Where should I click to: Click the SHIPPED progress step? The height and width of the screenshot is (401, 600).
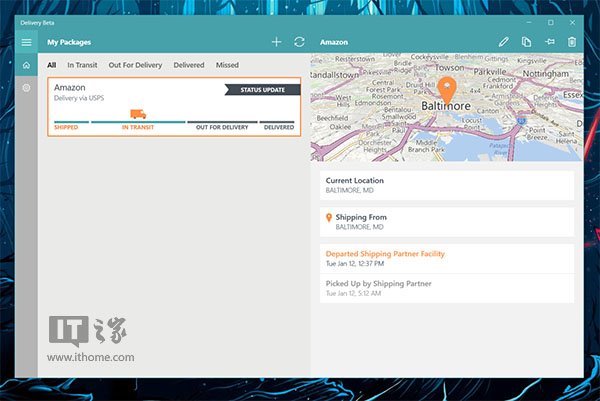(x=66, y=127)
